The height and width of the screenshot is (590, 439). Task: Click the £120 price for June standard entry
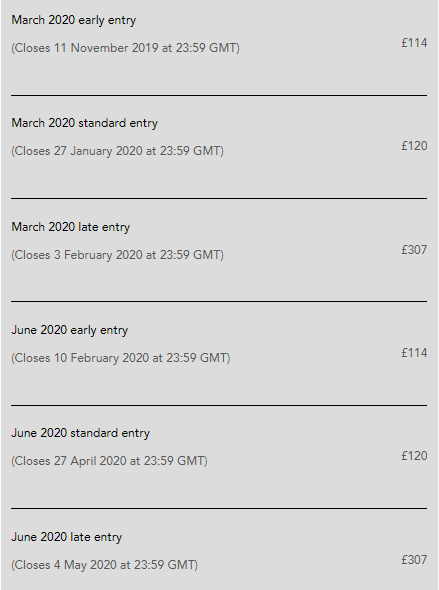click(414, 456)
